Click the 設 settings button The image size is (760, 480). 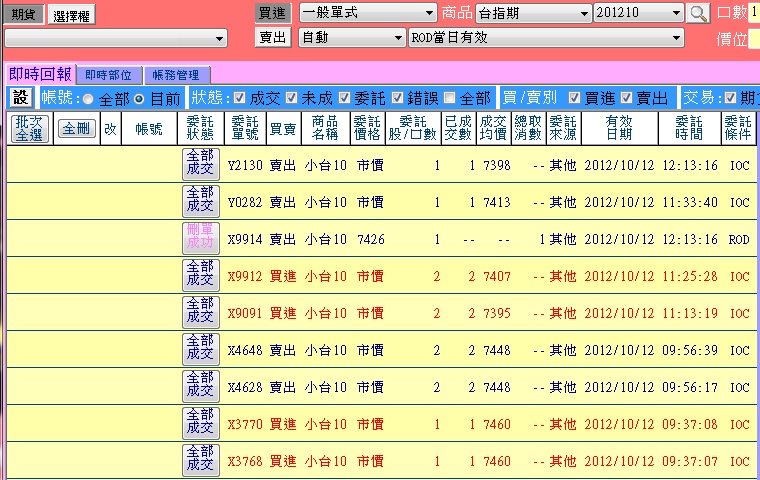tap(21, 98)
